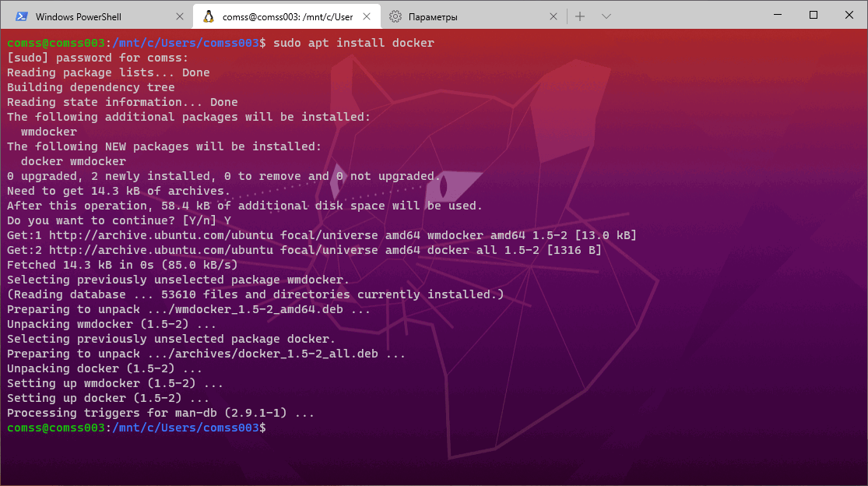The image size is (868, 486).
Task: Minimize the Windows Terminal window
Action: (x=777, y=15)
